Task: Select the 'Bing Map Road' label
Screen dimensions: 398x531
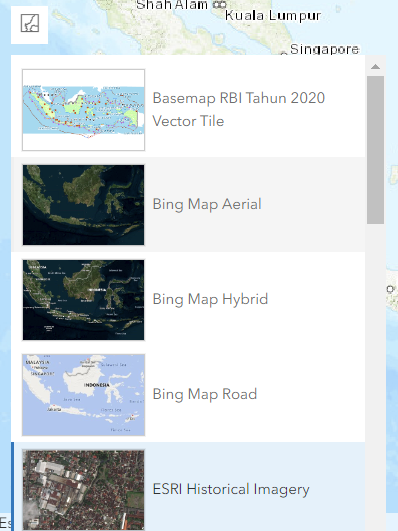Action: pos(205,394)
